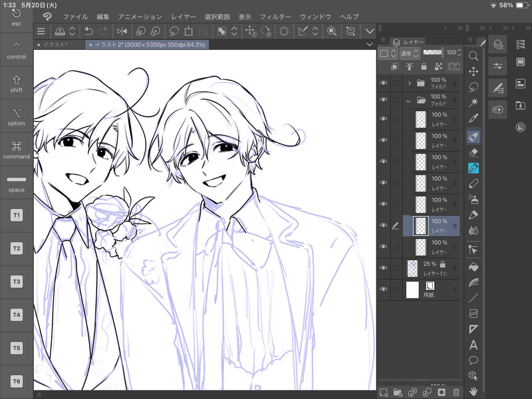Viewport: 532px width, 399px height.
Task: Select the Move layer tool
Action: pyautogui.click(x=473, y=71)
